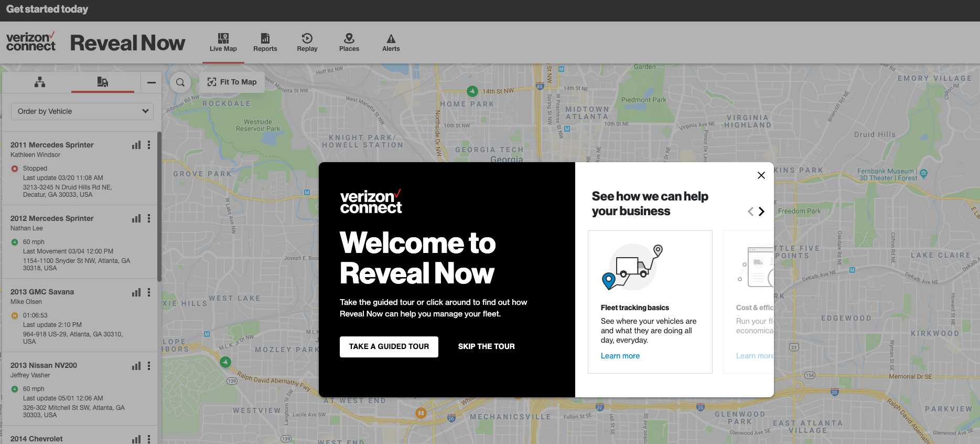Click the map search magnifier button
This screenshot has width=980, height=444.
180,82
